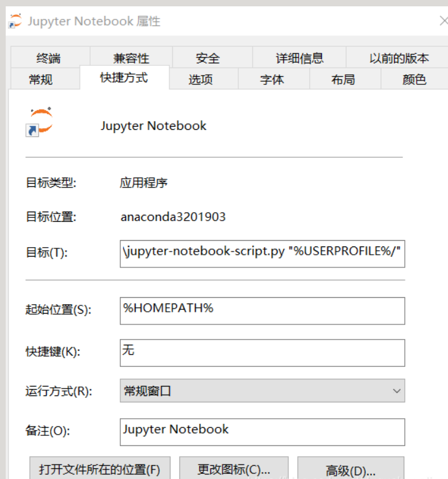Viewport: 448px width, 479px height.
Task: Switch to the 兼容性 tab
Action: pyautogui.click(x=131, y=58)
